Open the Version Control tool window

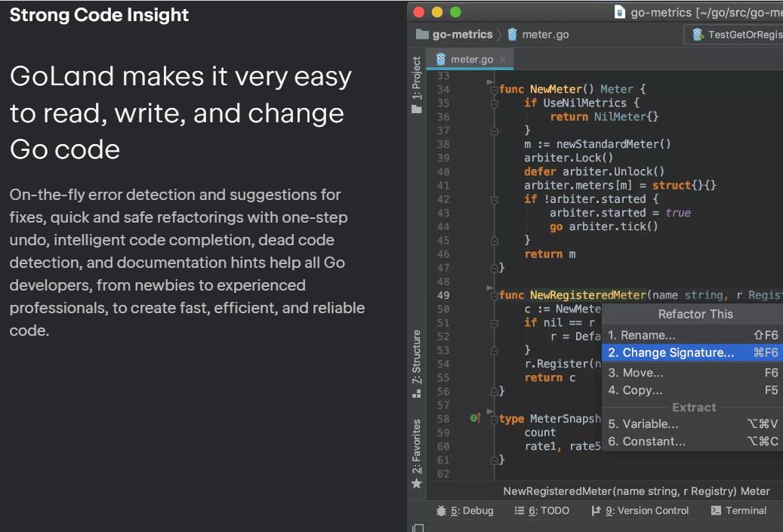click(x=640, y=511)
